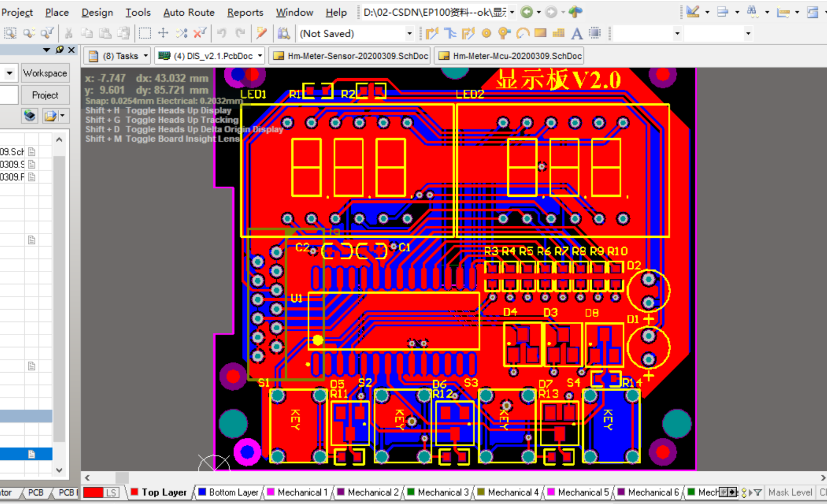
Task: Click the Mechanical 3 green color swatch
Action: click(411, 492)
